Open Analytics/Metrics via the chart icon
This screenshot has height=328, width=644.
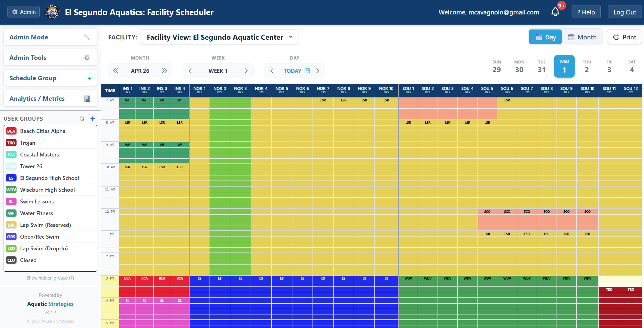87,98
